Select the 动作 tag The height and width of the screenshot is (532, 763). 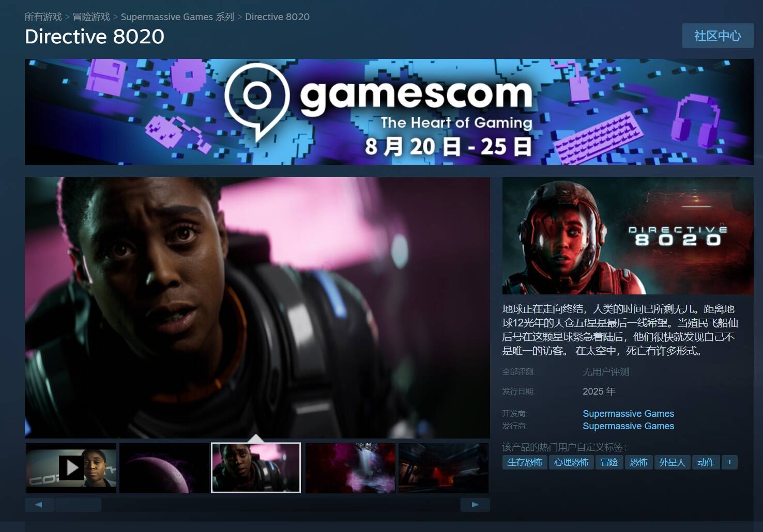(706, 462)
